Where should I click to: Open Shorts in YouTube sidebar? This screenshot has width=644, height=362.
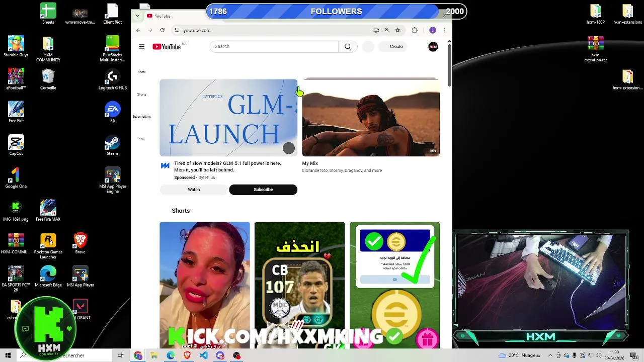coord(141,95)
